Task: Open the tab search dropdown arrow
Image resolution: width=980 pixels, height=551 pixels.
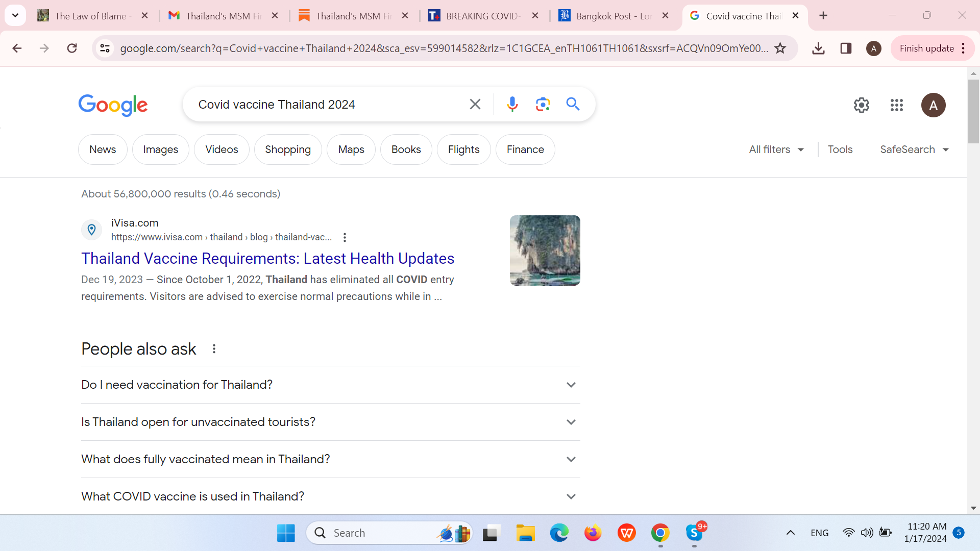Action: (15, 16)
